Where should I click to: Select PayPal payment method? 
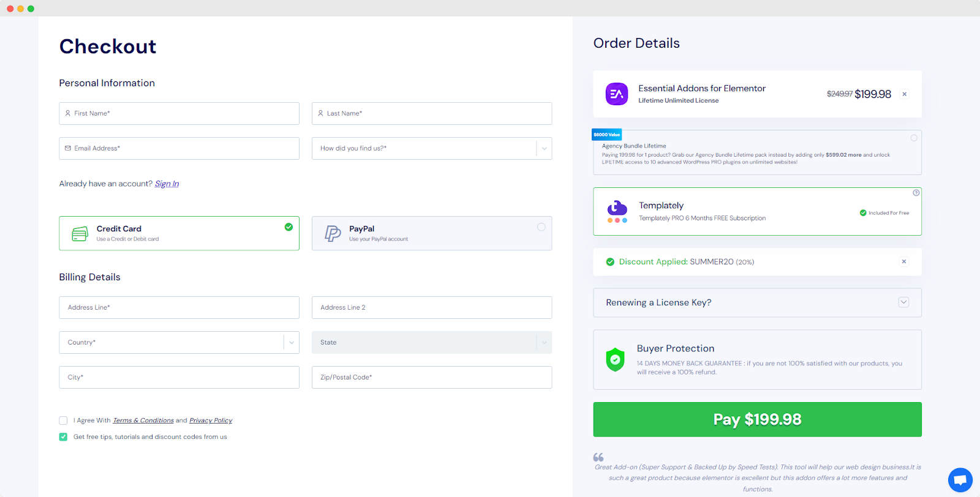(x=432, y=233)
